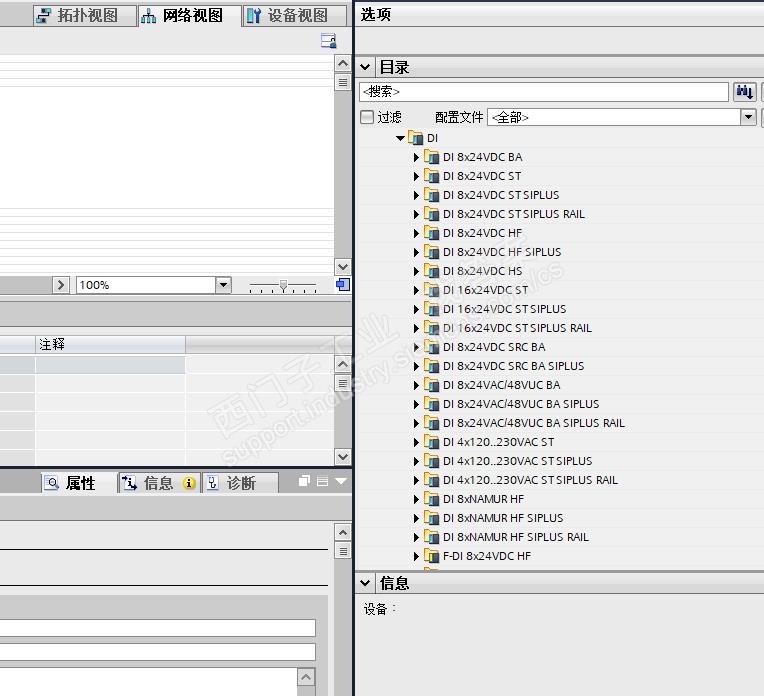The height and width of the screenshot is (696, 764).
Task: Click the binoculars search-down button
Action: 745,92
